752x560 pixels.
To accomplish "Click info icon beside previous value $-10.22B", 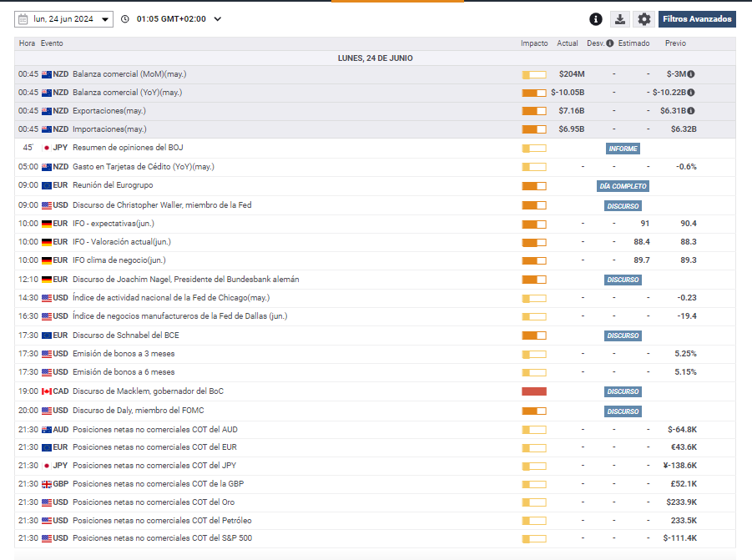I will click(x=691, y=93).
